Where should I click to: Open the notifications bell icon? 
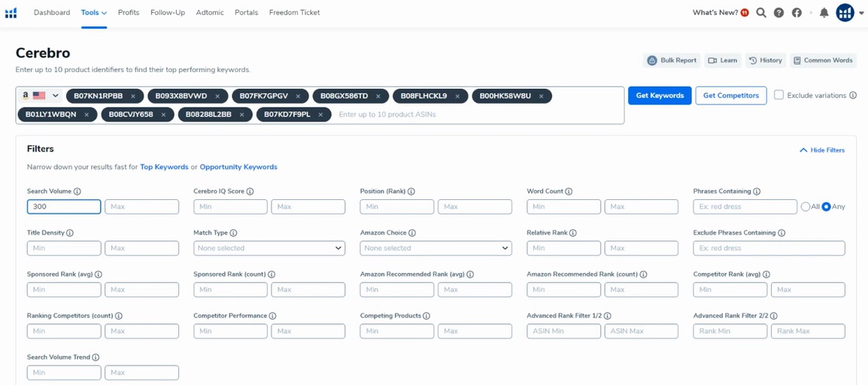[824, 13]
